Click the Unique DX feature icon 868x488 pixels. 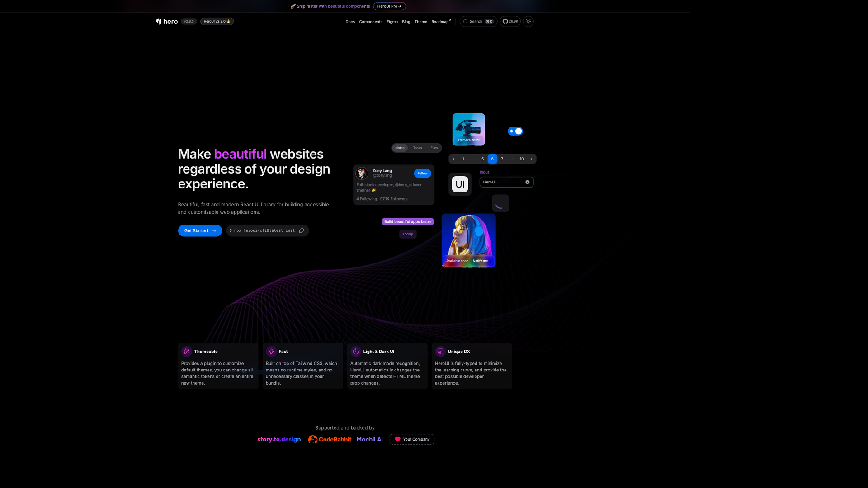click(440, 351)
